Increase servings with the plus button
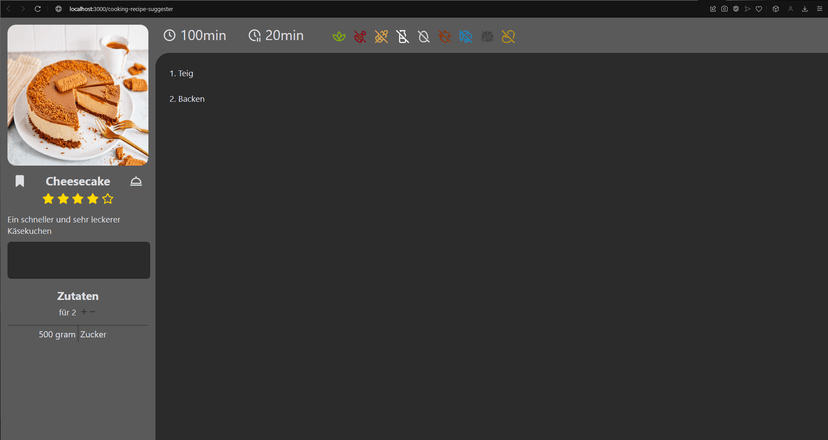This screenshot has width=828, height=440. (x=83, y=312)
